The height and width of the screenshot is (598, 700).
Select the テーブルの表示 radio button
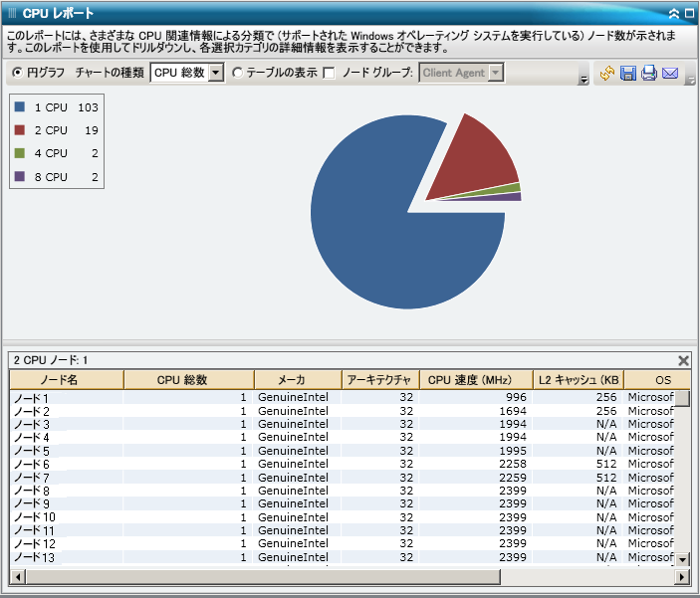pos(237,73)
